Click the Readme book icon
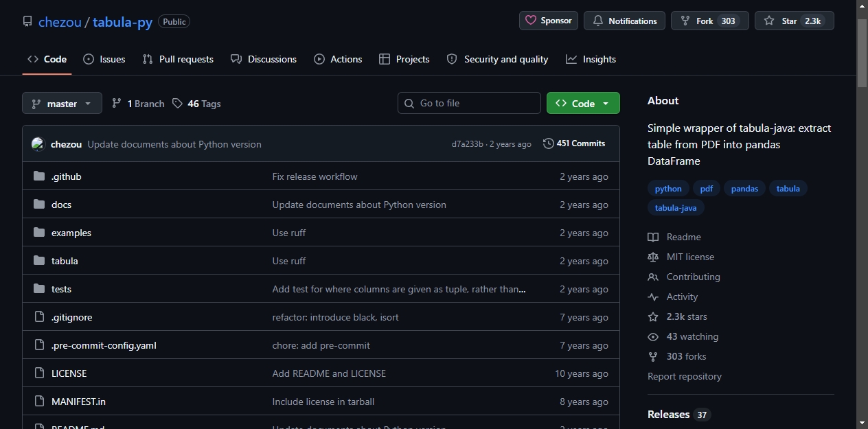The height and width of the screenshot is (429, 868). [x=653, y=237]
